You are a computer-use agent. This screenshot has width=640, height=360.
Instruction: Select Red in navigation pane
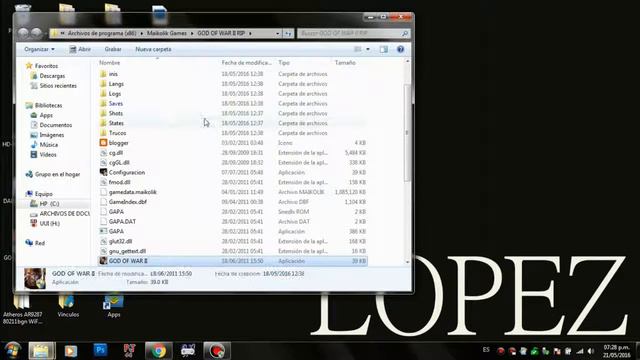click(39, 243)
